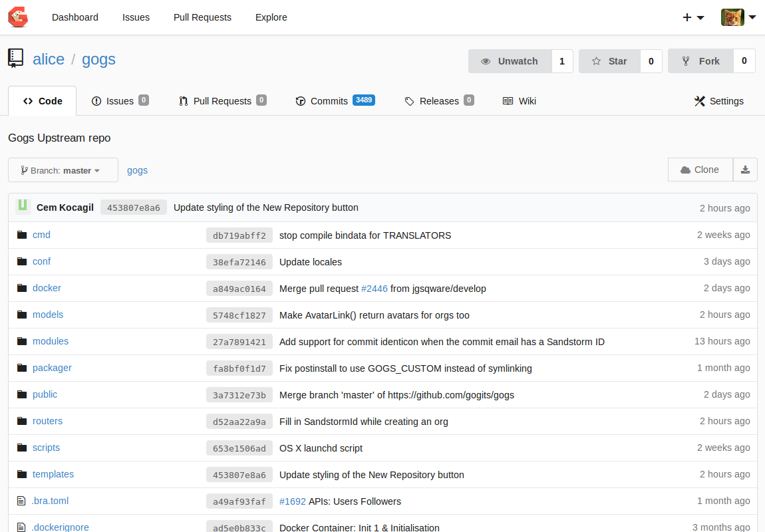
Task: Click the modules folder icon
Action: point(22,341)
